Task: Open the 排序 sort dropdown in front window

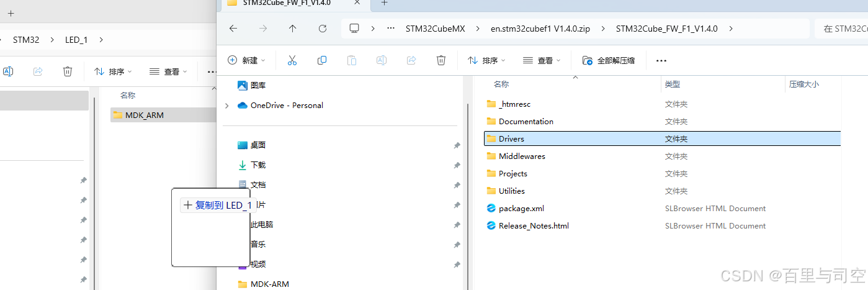Action: tap(486, 60)
